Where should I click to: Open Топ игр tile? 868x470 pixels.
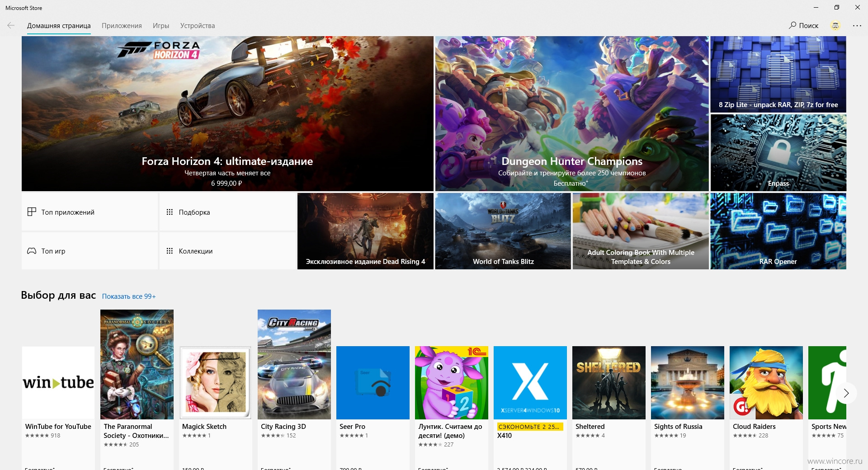tap(90, 251)
